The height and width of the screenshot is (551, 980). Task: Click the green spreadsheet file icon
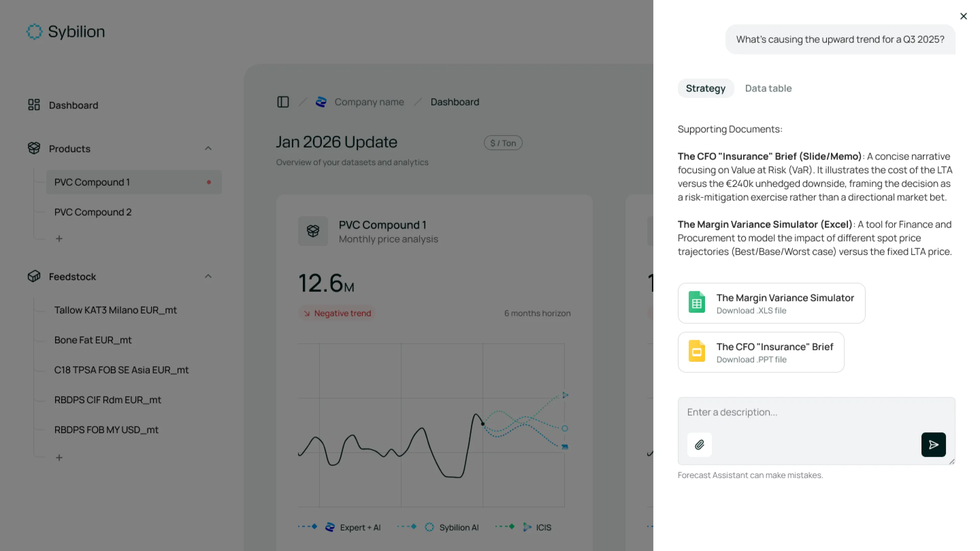[x=697, y=303]
